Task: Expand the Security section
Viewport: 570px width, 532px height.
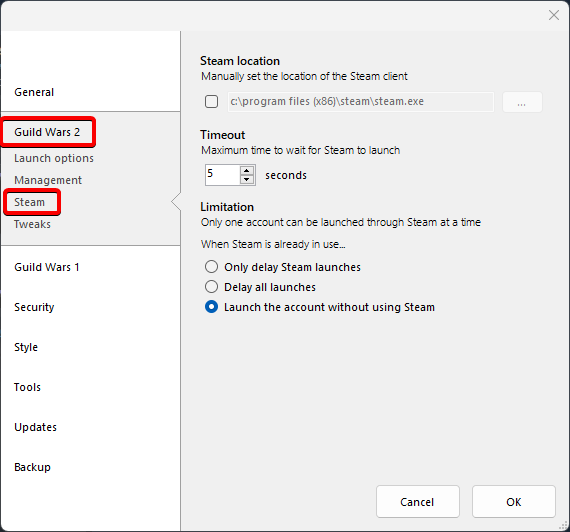Action: click(34, 307)
